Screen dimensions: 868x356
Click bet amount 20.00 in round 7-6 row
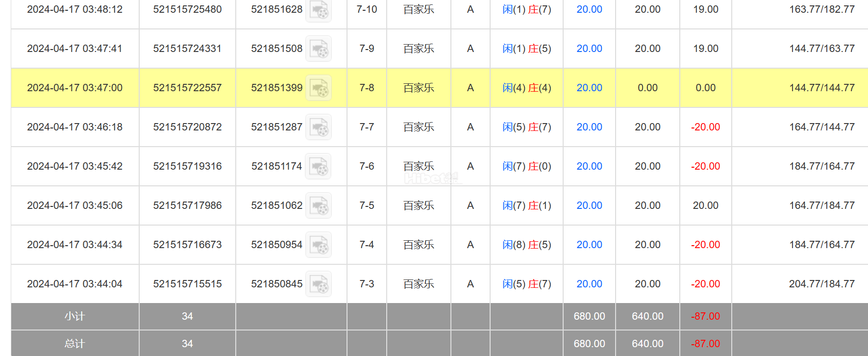tap(589, 166)
